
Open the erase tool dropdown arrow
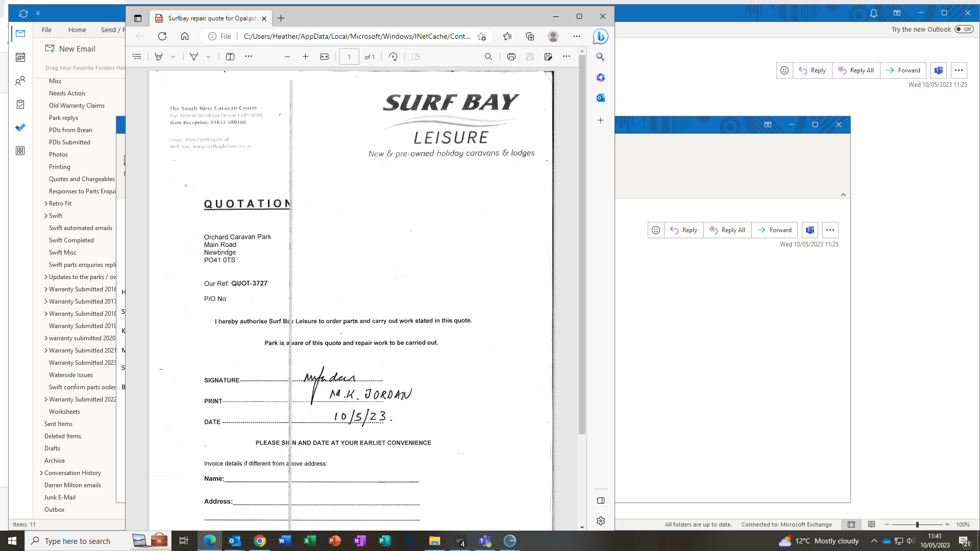click(208, 57)
